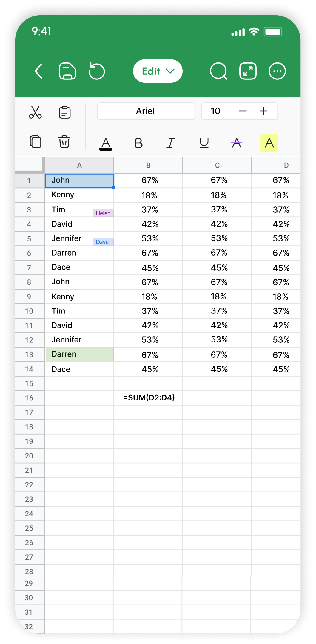The width and height of the screenshot is (316, 644).
Task: Toggle bold formatting
Action: click(x=138, y=143)
